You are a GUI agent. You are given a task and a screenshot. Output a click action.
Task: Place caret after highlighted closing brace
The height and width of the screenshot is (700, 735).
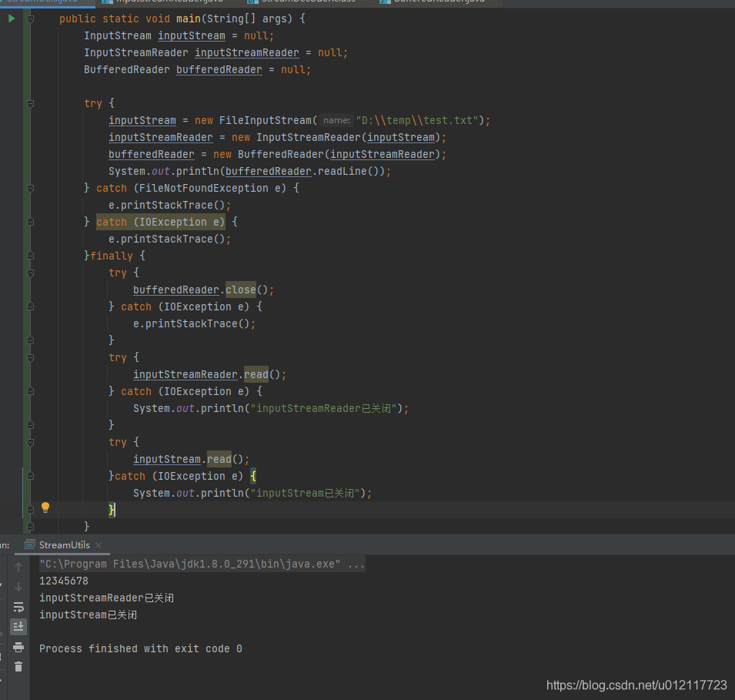click(x=115, y=510)
